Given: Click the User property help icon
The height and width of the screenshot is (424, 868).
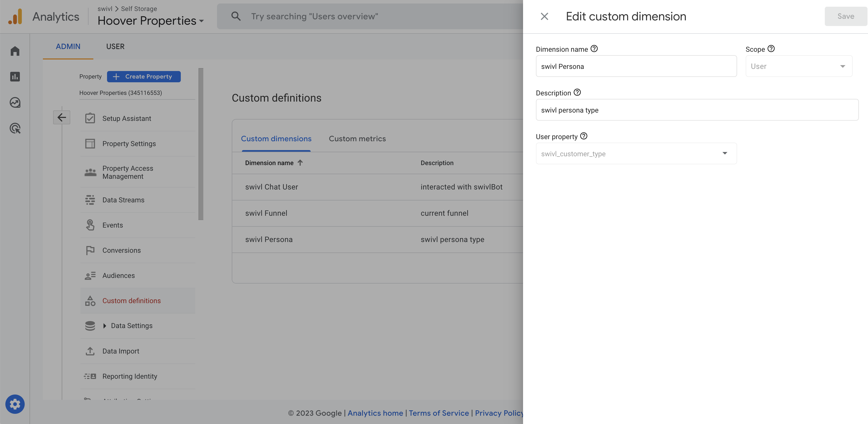Looking at the screenshot, I should [584, 136].
